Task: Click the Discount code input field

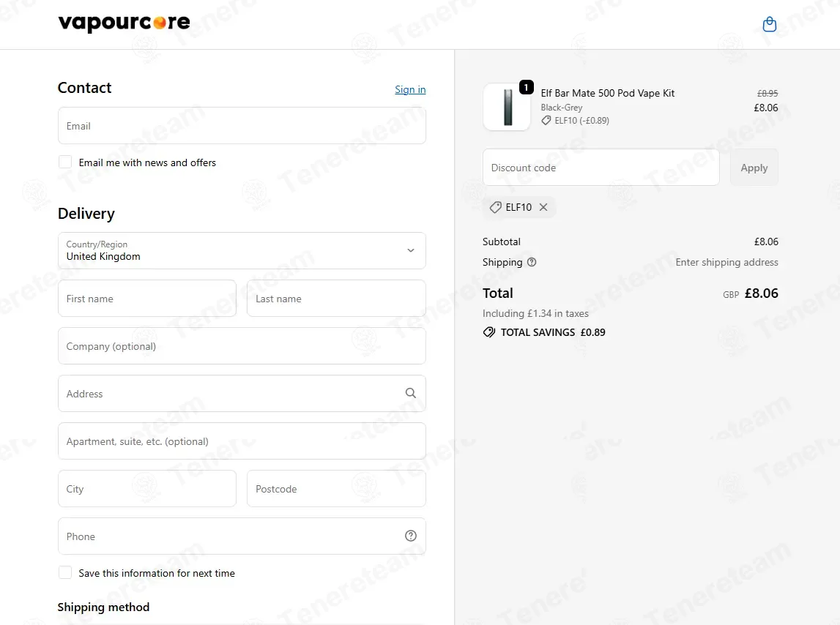Action: tap(601, 168)
